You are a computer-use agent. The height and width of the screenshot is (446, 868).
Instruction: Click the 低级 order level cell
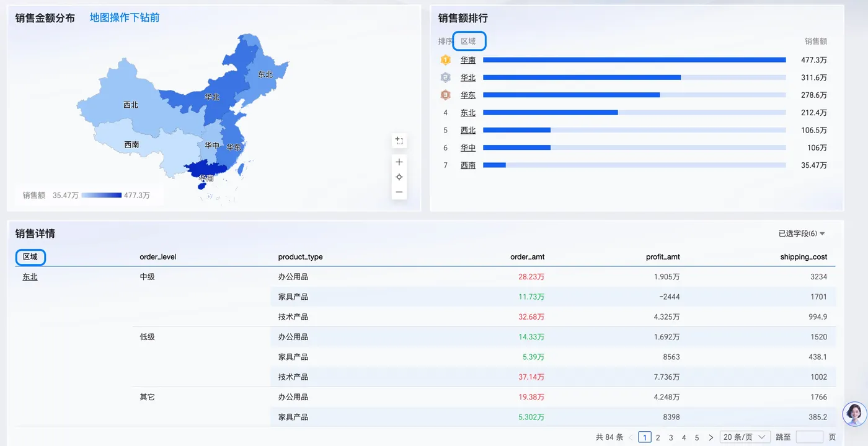(148, 337)
